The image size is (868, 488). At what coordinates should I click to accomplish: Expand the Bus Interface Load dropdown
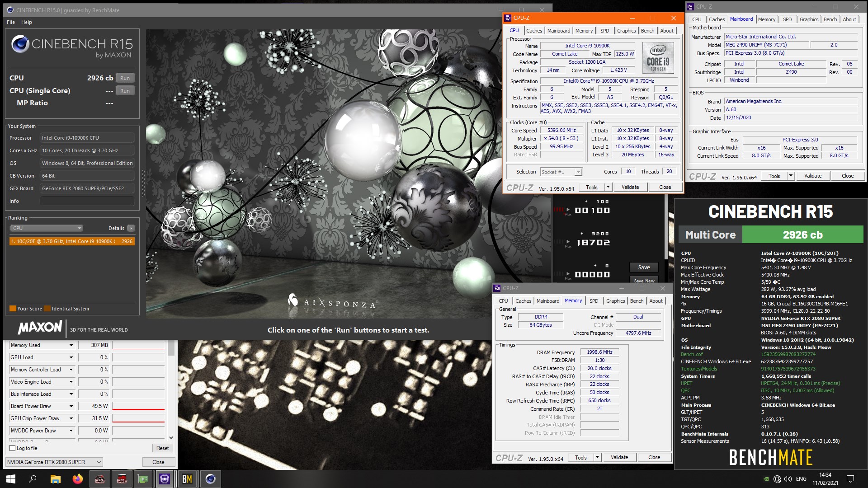(x=71, y=394)
